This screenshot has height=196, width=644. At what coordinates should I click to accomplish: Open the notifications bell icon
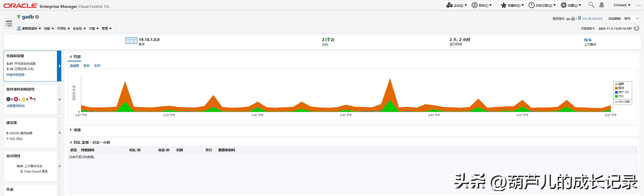(602, 5)
